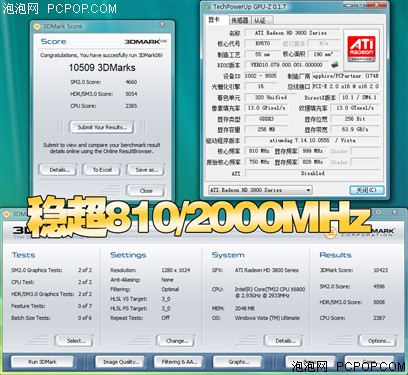408x375 pixels.
Task: Click the Feature Tests value 0 of 7
Action: click(85, 306)
